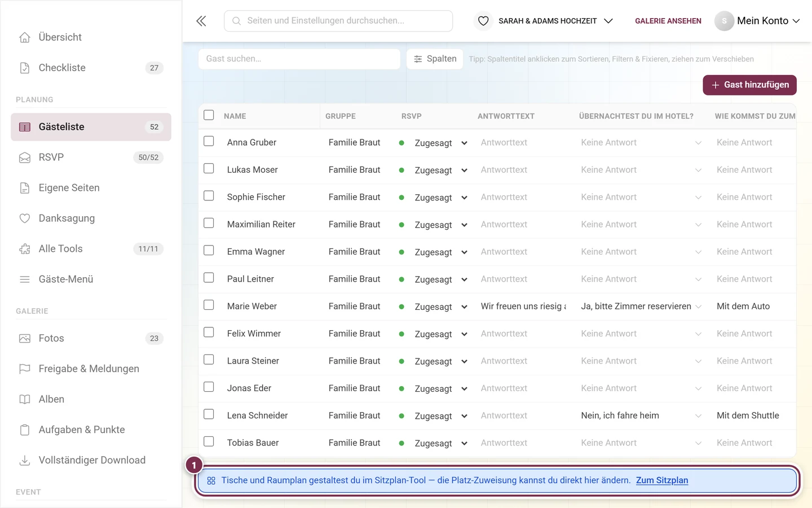The width and height of the screenshot is (812, 508).
Task: Collapse the sidebar with the double-chevron icon
Action: tap(201, 21)
